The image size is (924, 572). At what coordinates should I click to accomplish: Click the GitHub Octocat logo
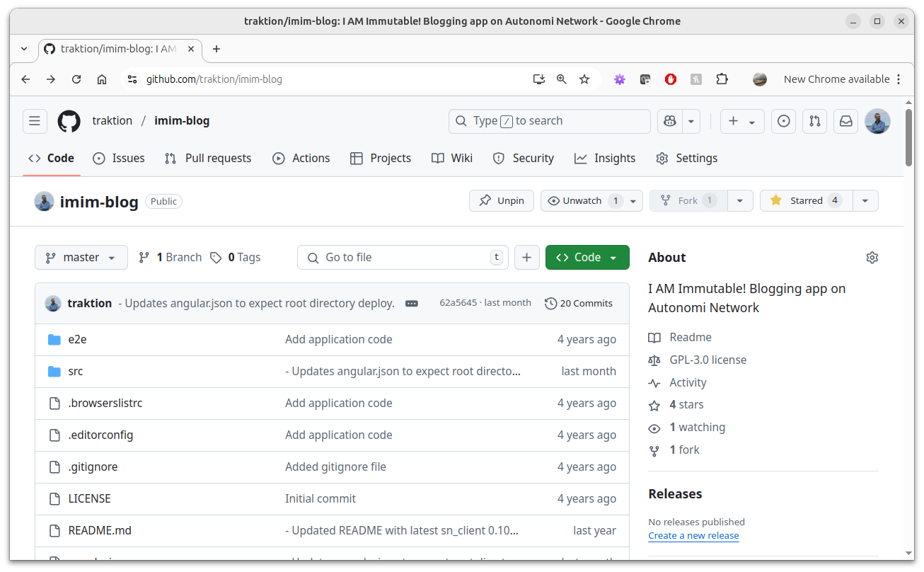pyautogui.click(x=69, y=121)
